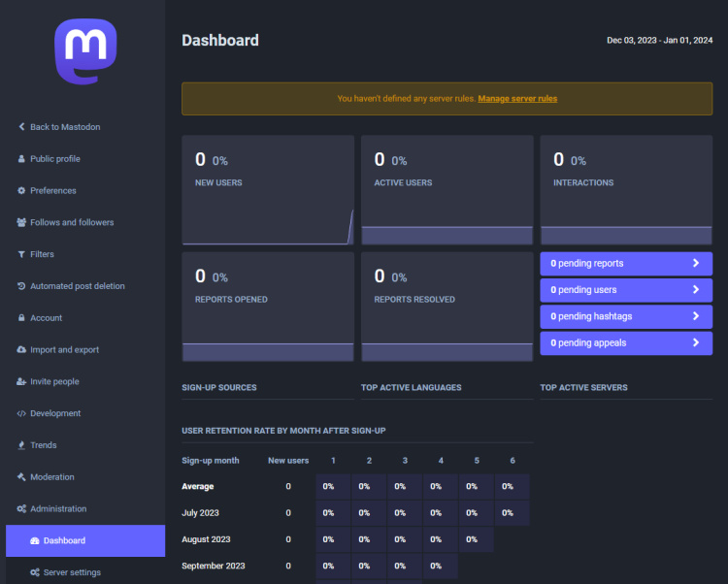Click the New Users statistics card
Viewport: 728px width, 584px height.
coord(268,189)
